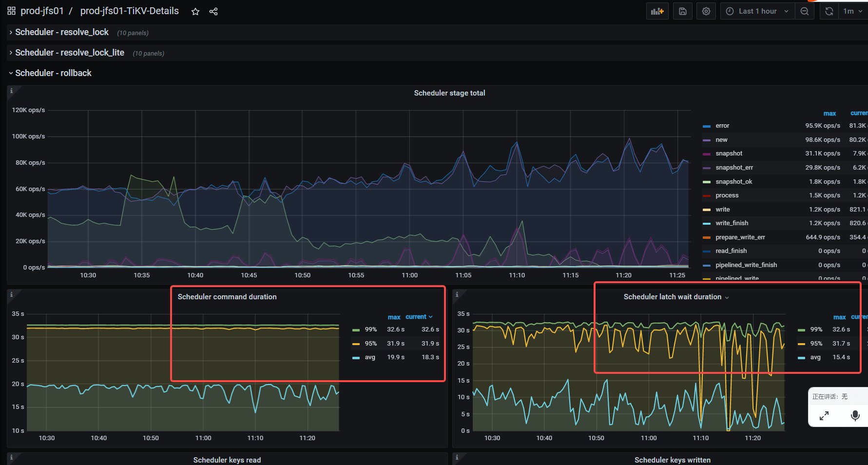Click the dashboard grid icon
The height and width of the screenshot is (465, 868).
tap(11, 11)
